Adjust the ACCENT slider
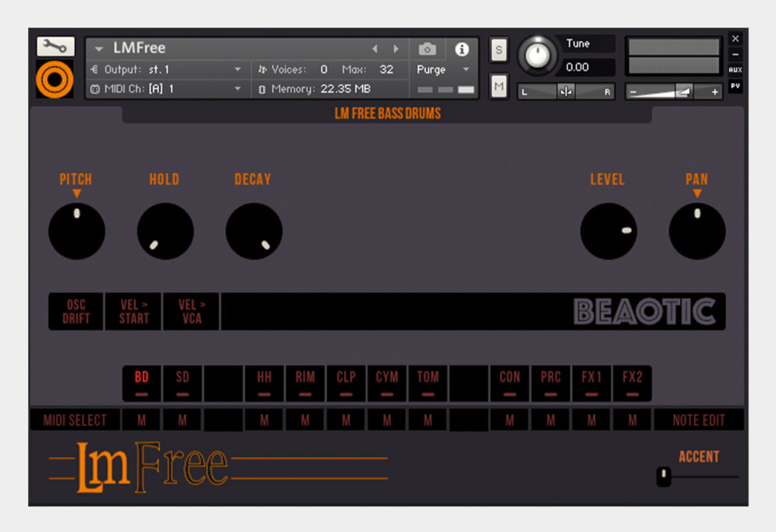This screenshot has height=532, width=776. [x=664, y=474]
